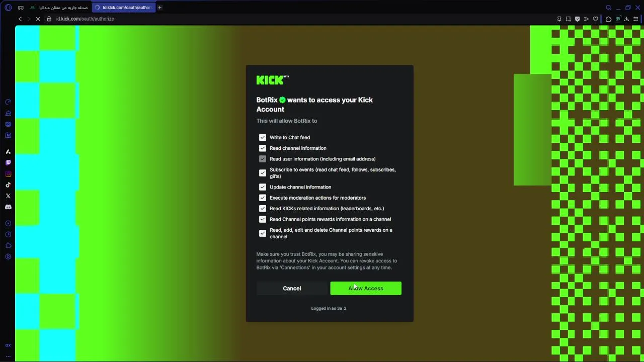Image resolution: width=644 pixels, height=362 pixels.
Task: Click the Cancel button
Action: tap(292, 289)
